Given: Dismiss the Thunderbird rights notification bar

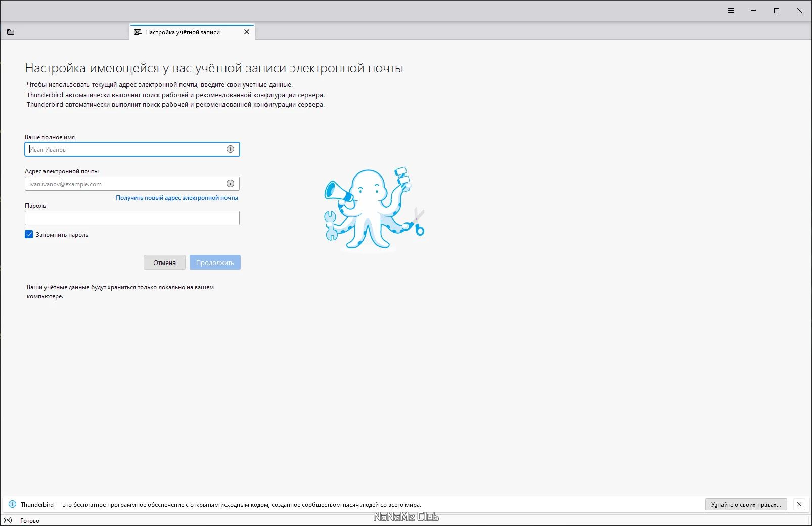Looking at the screenshot, I should (x=799, y=504).
